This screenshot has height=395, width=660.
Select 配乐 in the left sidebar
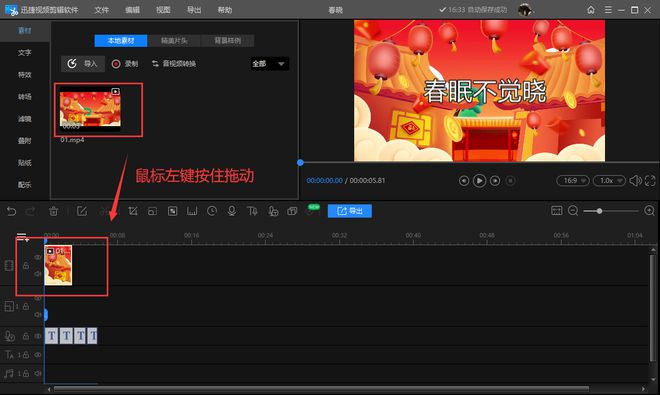24,184
